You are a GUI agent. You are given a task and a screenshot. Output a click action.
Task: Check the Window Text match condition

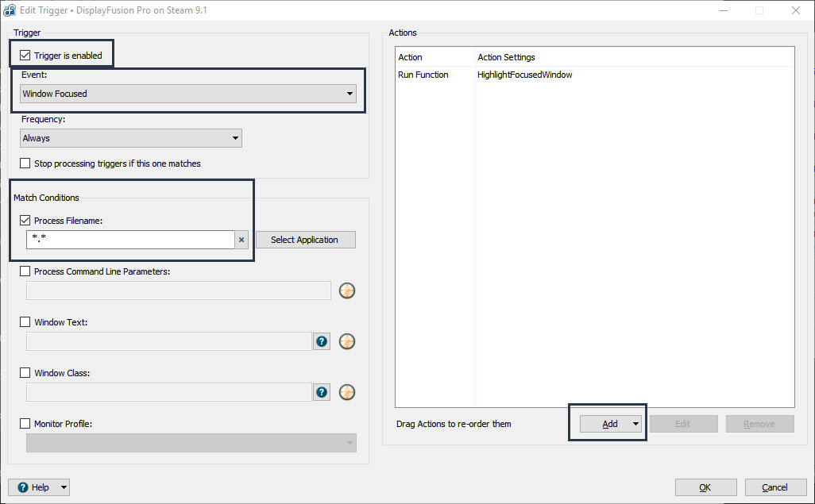[x=25, y=322]
